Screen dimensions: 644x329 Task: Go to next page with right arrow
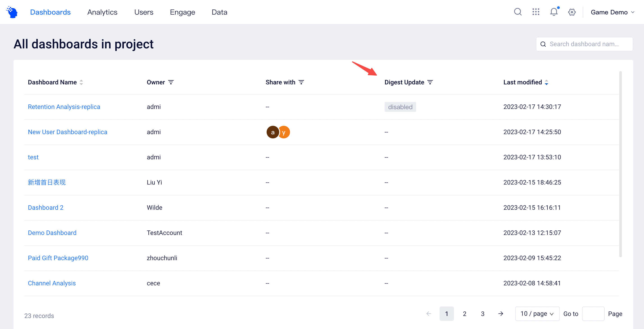click(x=501, y=313)
